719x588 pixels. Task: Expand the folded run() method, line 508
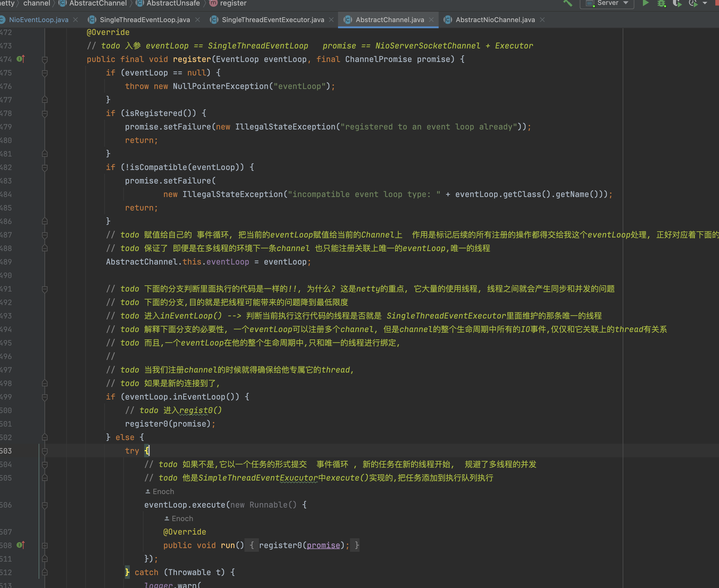click(45, 546)
